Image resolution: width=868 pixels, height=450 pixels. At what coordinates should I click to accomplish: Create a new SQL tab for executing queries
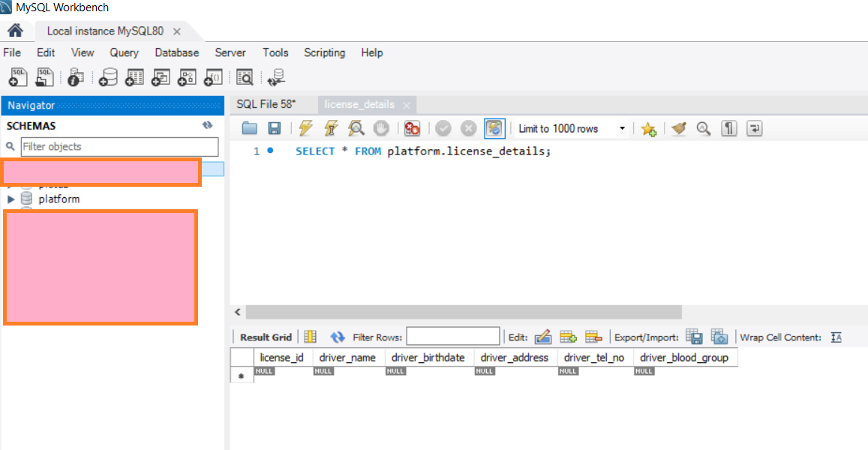[x=17, y=76]
